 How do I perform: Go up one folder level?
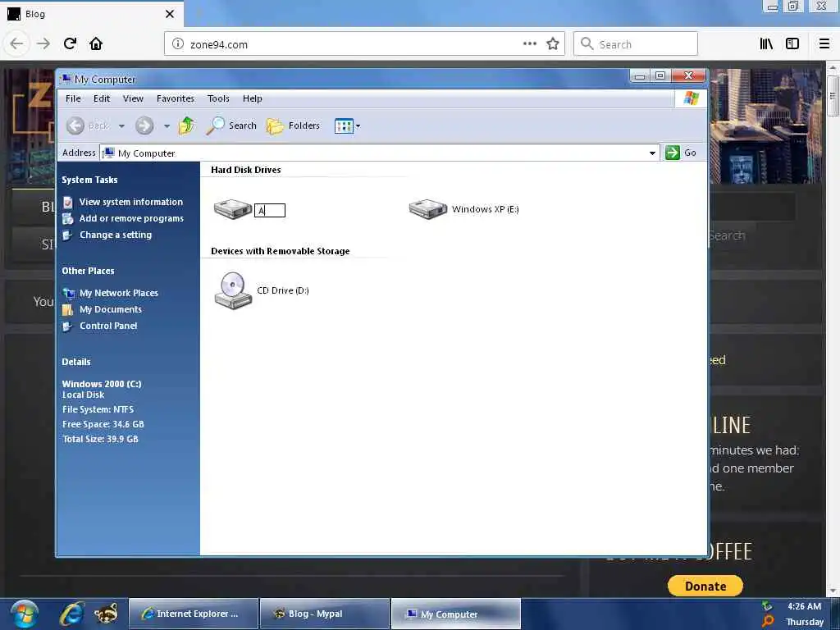(187, 126)
